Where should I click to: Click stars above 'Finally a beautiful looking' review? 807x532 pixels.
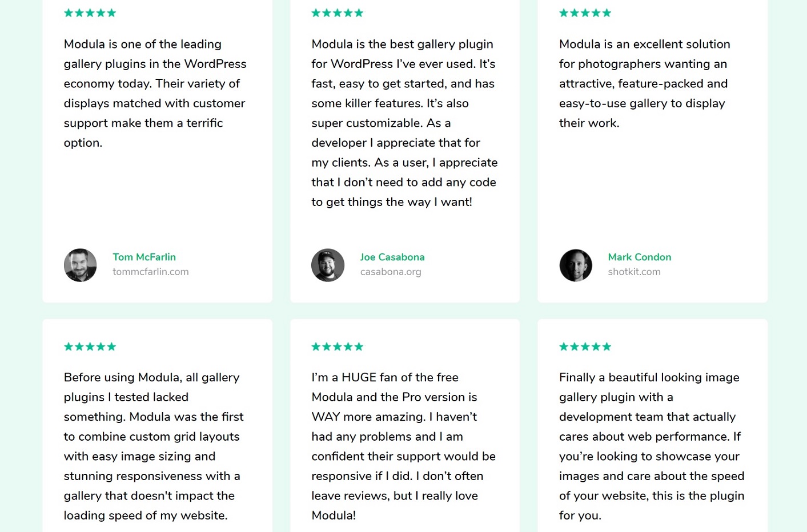point(585,346)
